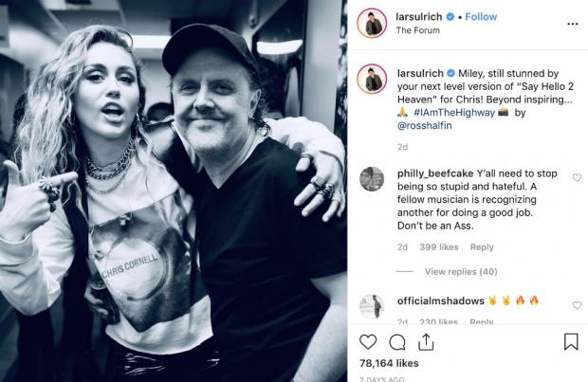
Task: Save the post with the bookmark icon
Action: point(571,341)
